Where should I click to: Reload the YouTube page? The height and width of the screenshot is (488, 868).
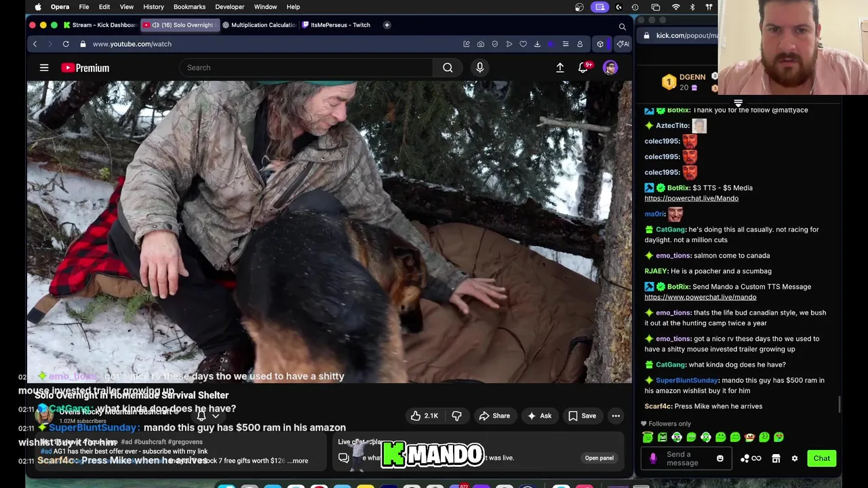[66, 44]
